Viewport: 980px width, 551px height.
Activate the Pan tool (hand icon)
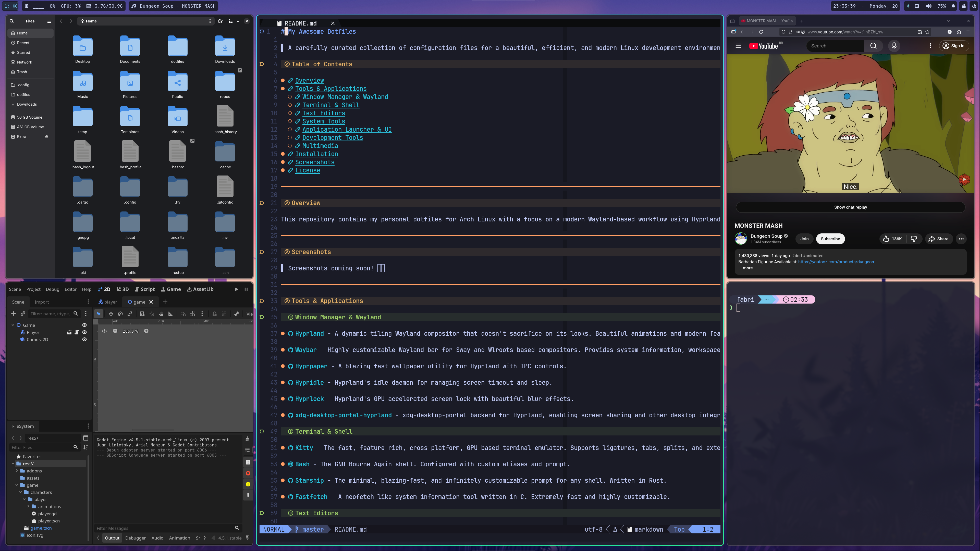tap(161, 314)
